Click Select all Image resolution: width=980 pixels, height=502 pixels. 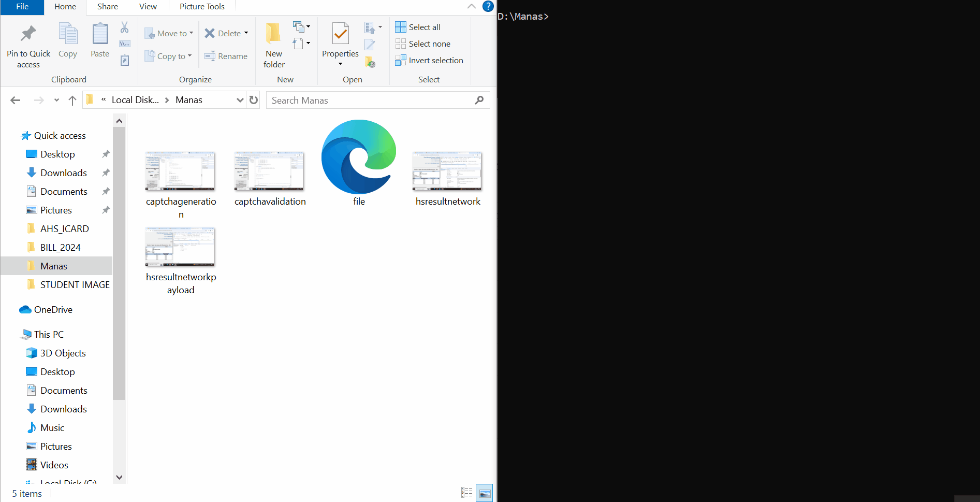point(418,27)
